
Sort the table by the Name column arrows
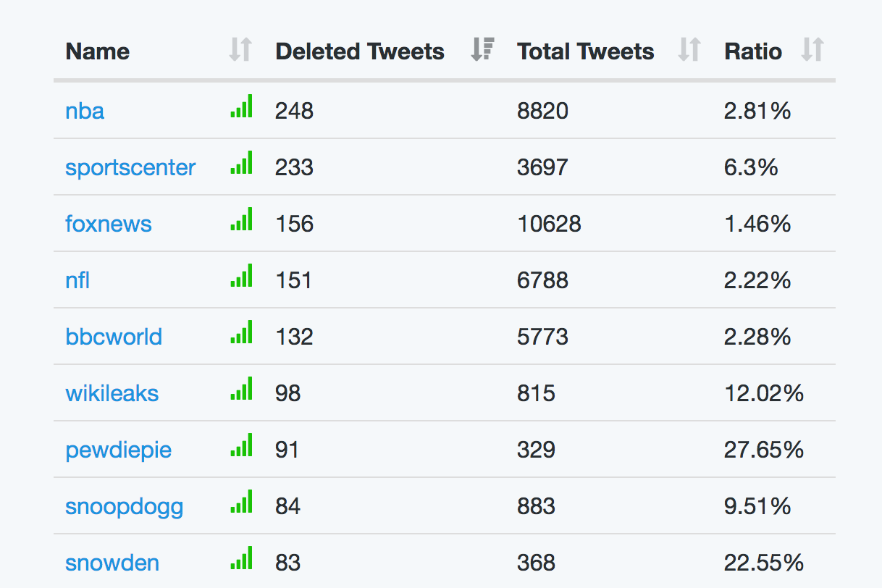[240, 50]
